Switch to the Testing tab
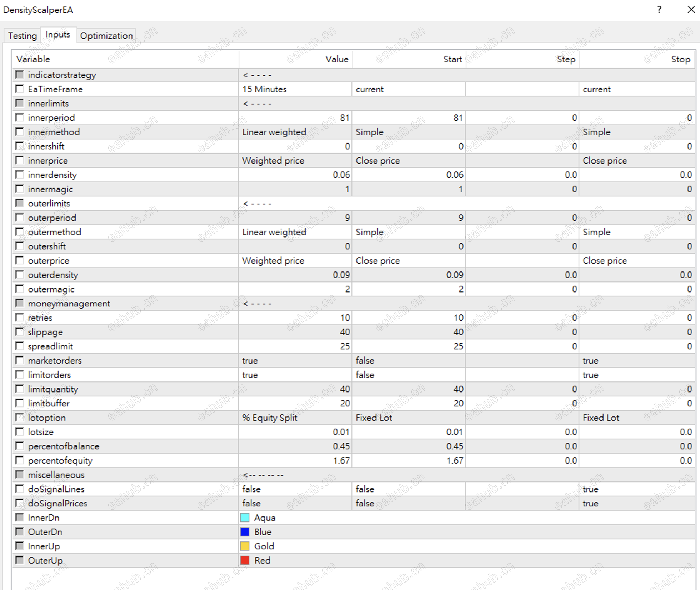Viewport: 700px width, 590px height. click(x=22, y=35)
